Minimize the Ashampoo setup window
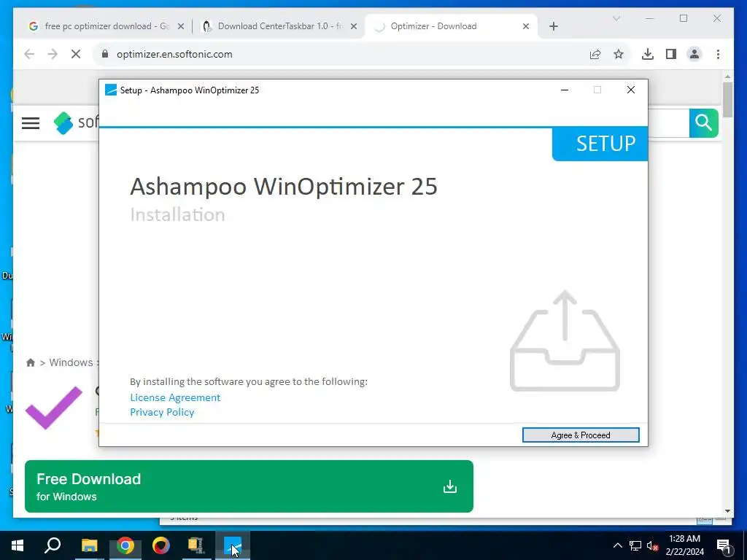 565,90
